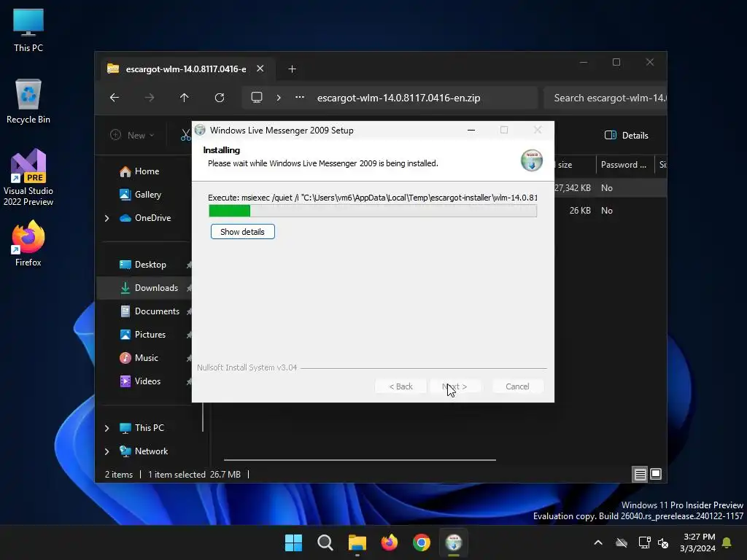Launch Firefox from the desktop shortcut
This screenshot has width=747, height=560.
point(28,244)
